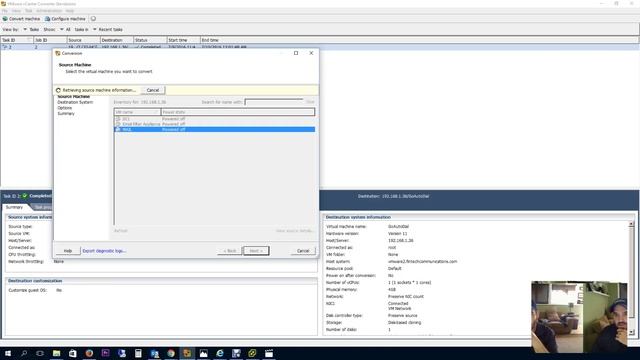Select the Email filter Appliance VM row
This screenshot has width=640, height=360.
tap(215, 124)
